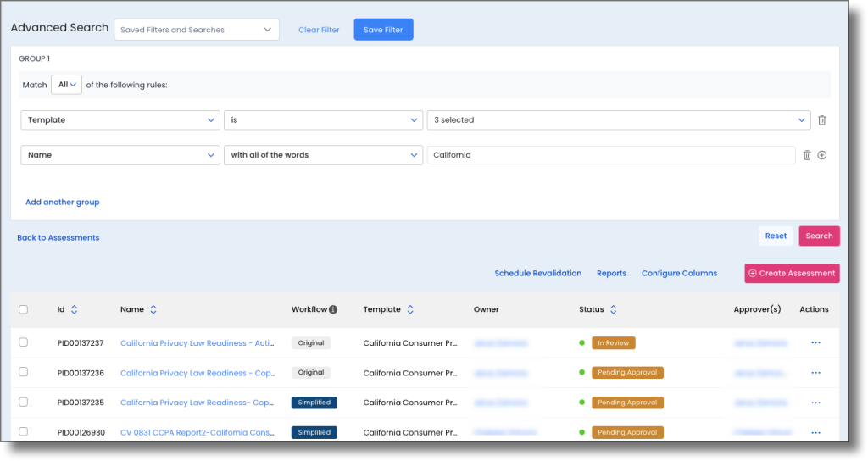Add a new rule with plus icon
Image resolution: width=868 pixels, height=461 pixels.
click(822, 155)
